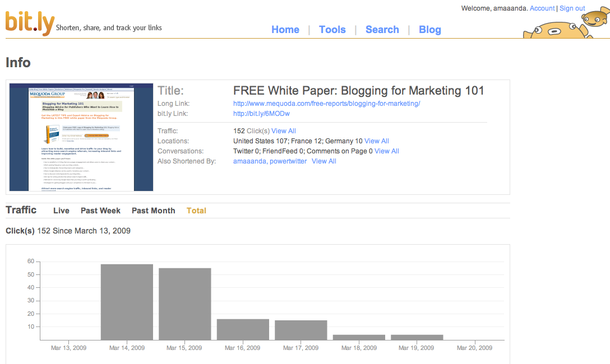The width and height of the screenshot is (610, 364).
Task: Click the 'Mar 13, 2009' axis label
Action: (69, 348)
